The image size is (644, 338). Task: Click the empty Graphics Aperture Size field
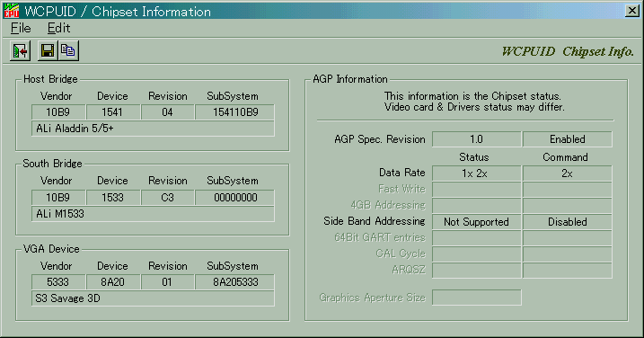pyautogui.click(x=476, y=298)
